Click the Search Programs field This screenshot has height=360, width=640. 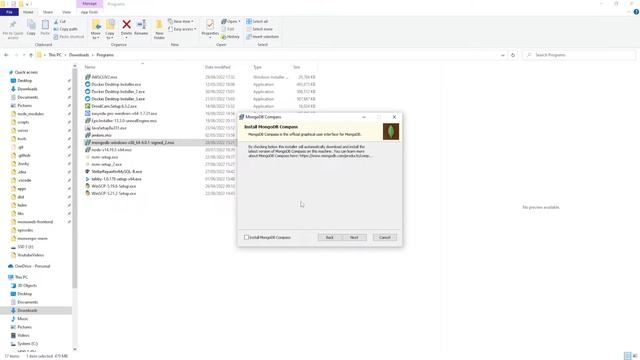(x=579, y=55)
